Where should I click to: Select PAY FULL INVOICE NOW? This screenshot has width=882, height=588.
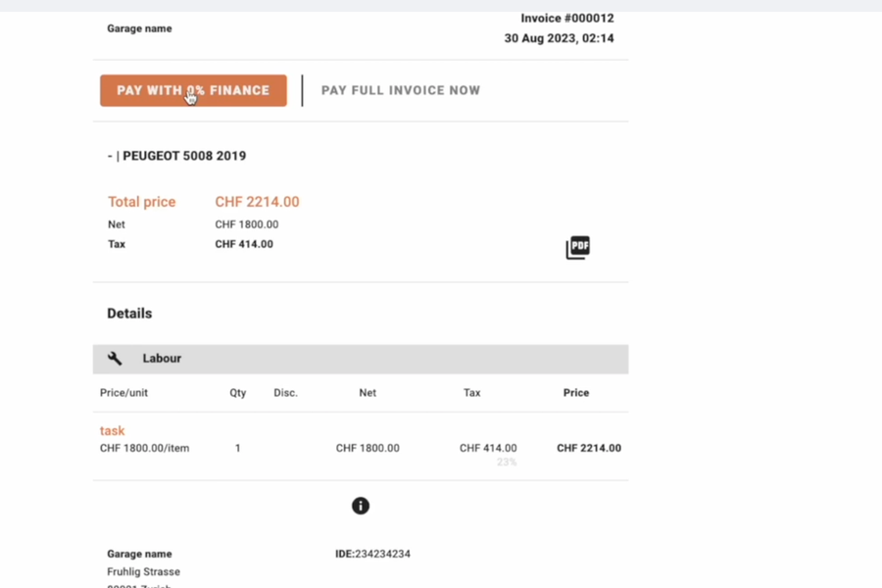point(400,89)
